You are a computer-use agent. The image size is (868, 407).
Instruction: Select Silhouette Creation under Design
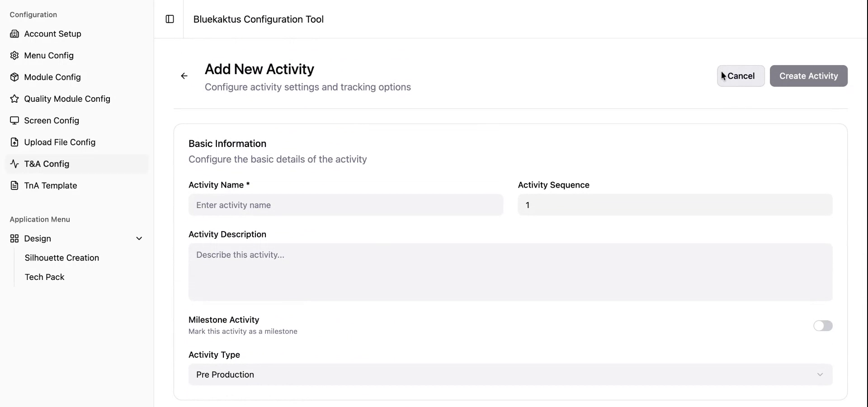pyautogui.click(x=62, y=258)
